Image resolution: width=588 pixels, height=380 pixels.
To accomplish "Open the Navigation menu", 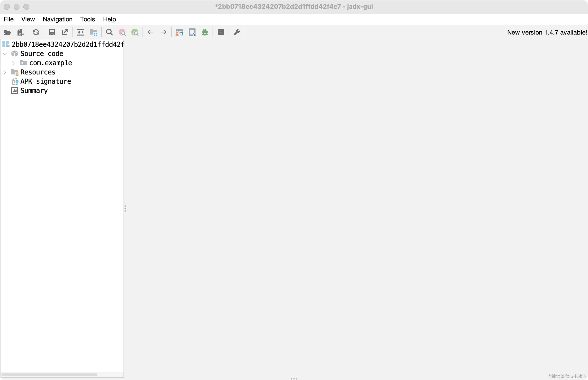I will (x=57, y=19).
